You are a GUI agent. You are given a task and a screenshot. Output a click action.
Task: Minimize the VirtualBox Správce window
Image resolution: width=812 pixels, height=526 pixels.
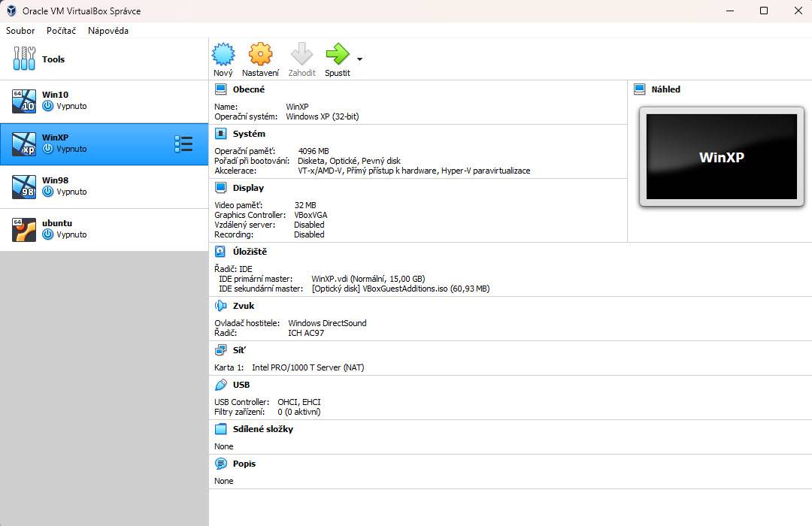click(x=730, y=11)
